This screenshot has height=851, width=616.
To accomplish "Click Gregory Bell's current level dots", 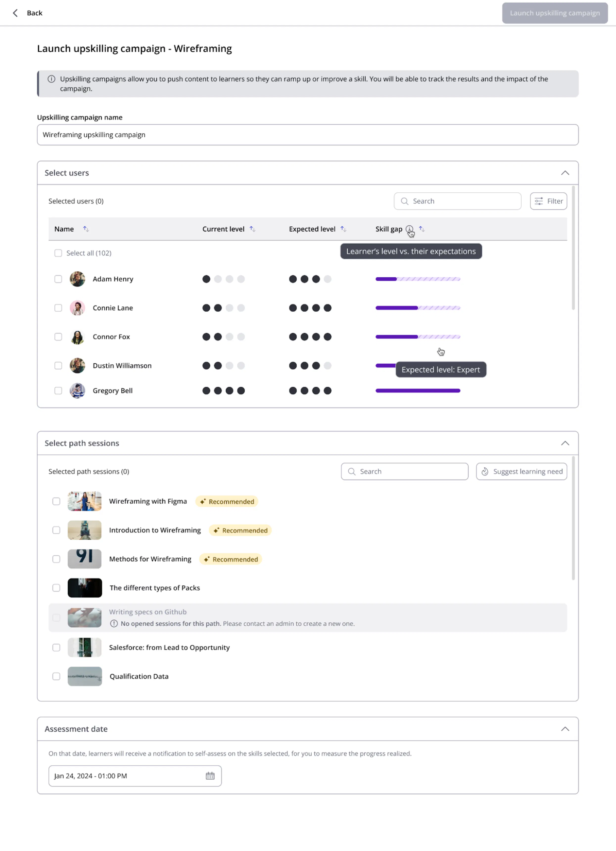I will (x=224, y=391).
